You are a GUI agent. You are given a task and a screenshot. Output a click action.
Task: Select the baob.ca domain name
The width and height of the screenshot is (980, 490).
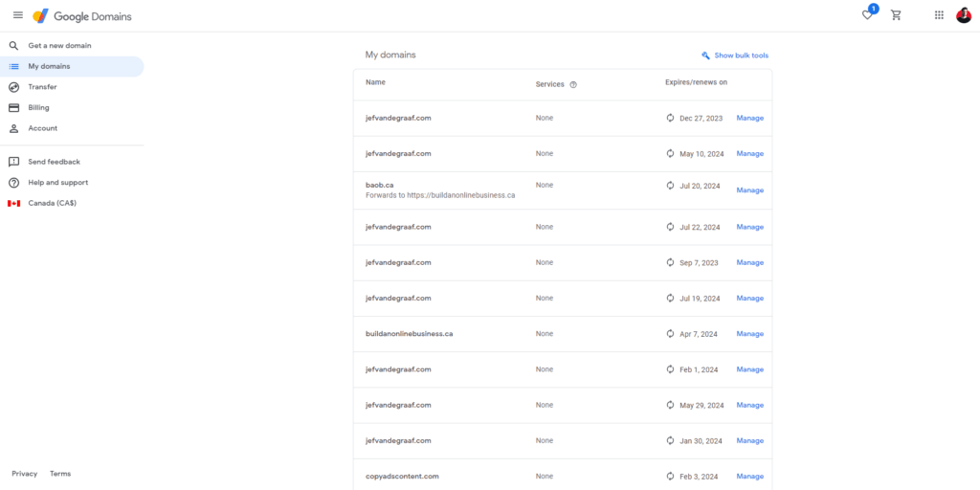(379, 185)
